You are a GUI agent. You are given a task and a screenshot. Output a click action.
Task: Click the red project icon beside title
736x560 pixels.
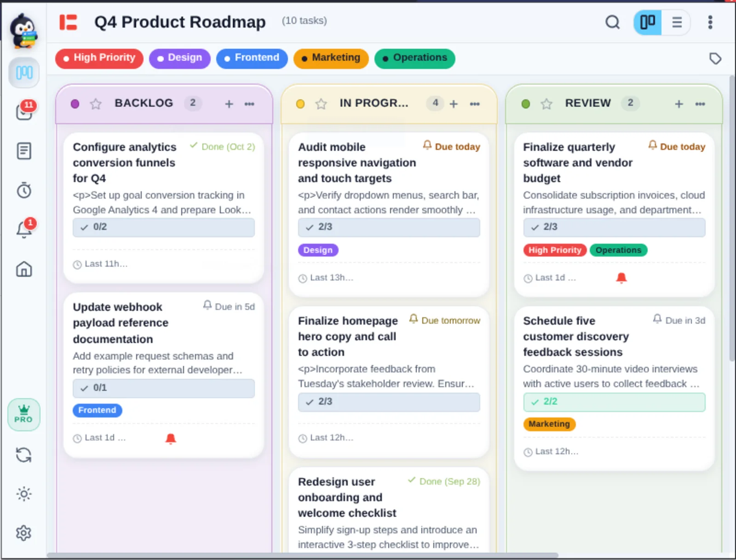68,22
